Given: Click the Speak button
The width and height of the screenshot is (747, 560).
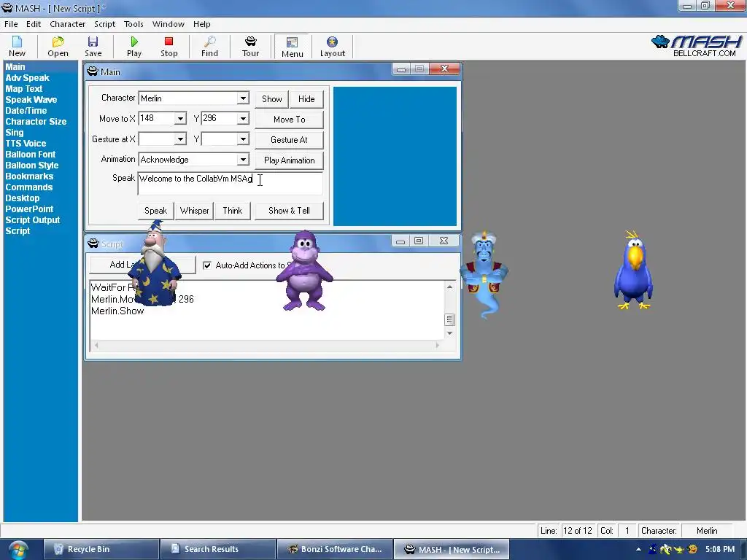Looking at the screenshot, I should pyautogui.click(x=155, y=211).
